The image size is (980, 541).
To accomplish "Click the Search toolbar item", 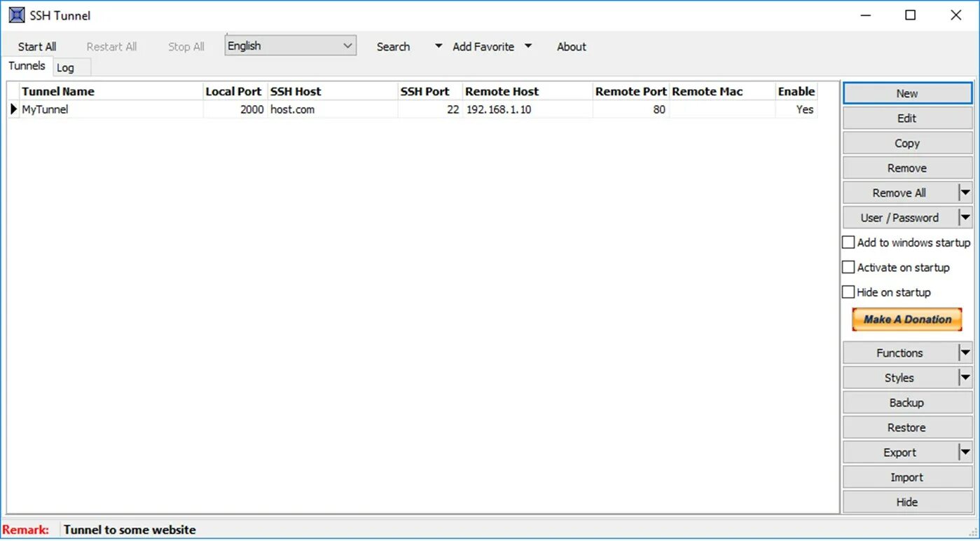I will point(393,47).
